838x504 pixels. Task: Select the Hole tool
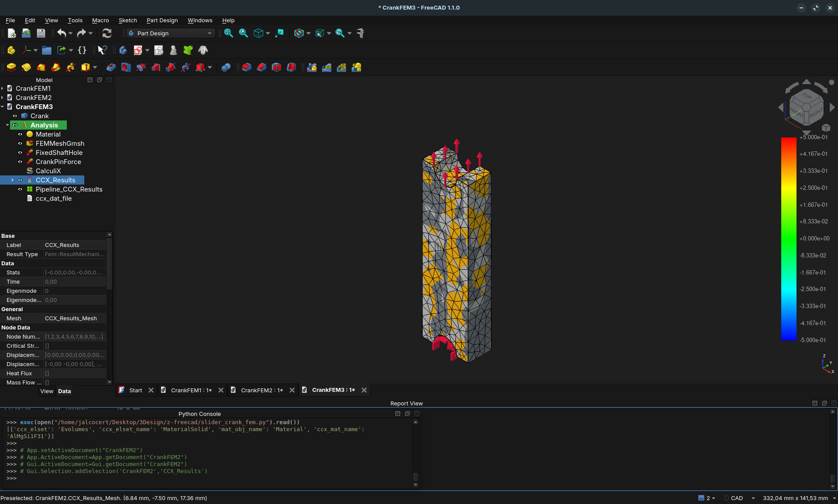126,67
